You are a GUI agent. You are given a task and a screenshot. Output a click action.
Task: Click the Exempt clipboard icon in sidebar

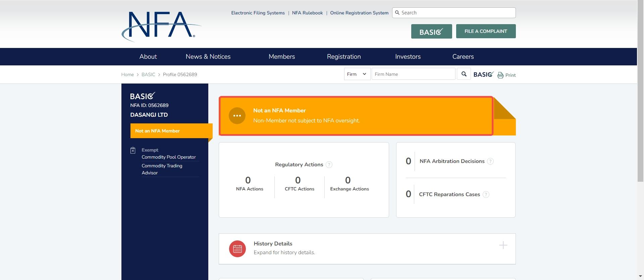(133, 150)
